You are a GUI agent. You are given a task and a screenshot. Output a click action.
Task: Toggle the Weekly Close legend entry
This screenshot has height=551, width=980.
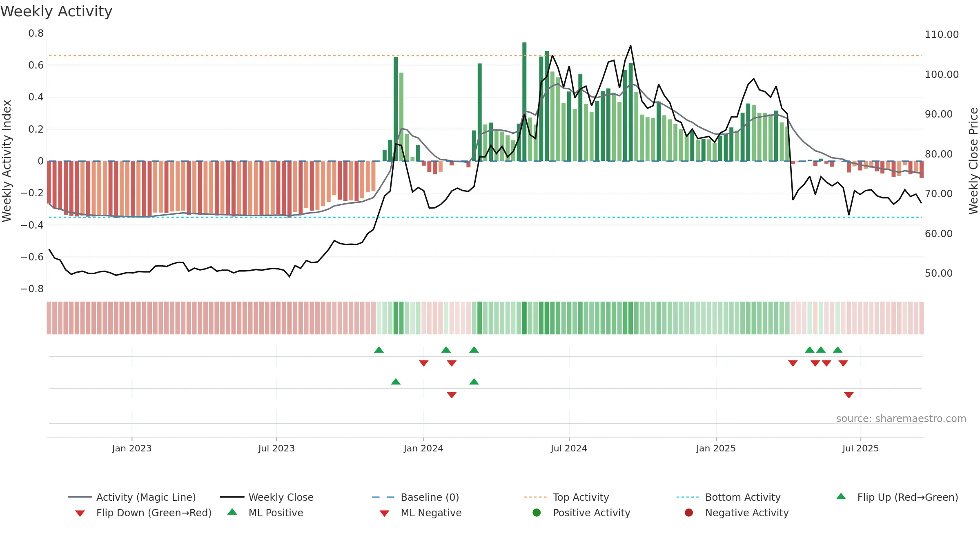(267, 497)
